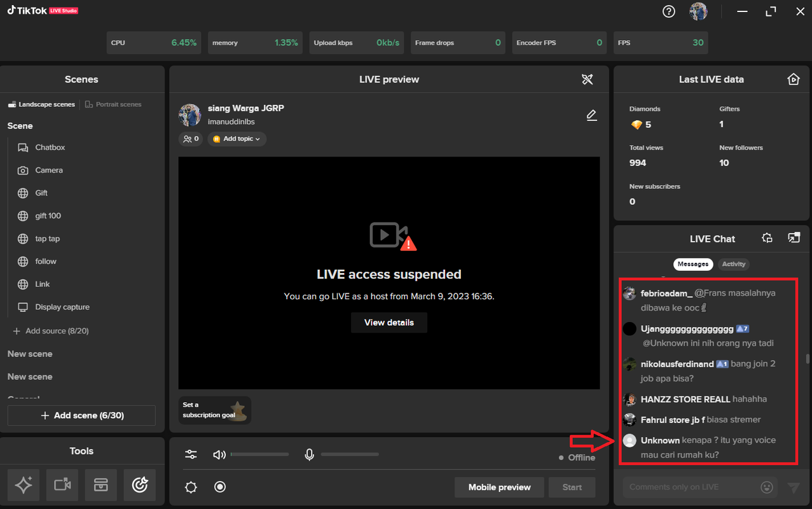The image size is (812, 509).
Task: Click Add scene (6/30) button
Action: click(81, 415)
